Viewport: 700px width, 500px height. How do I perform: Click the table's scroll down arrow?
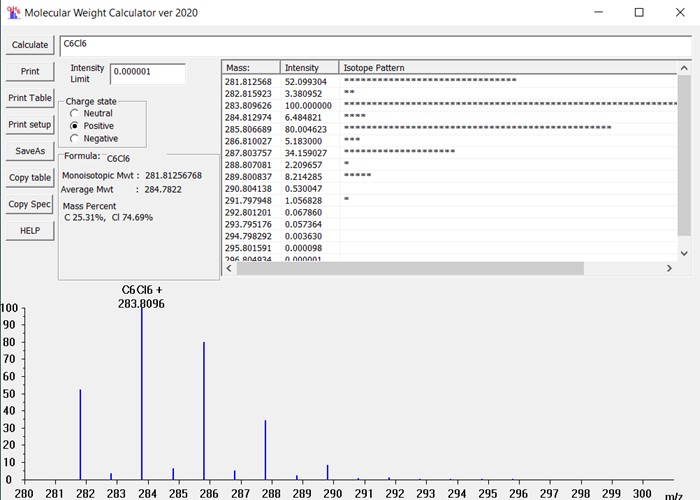[684, 253]
